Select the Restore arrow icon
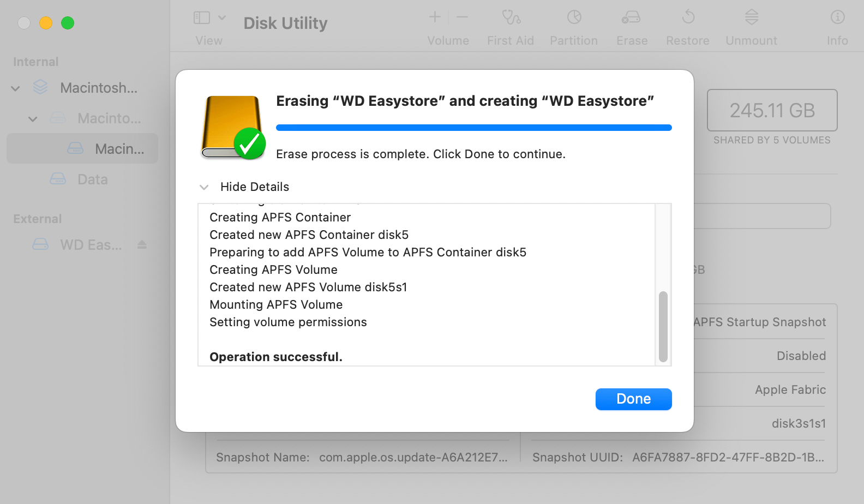This screenshot has width=864, height=504. tap(688, 18)
